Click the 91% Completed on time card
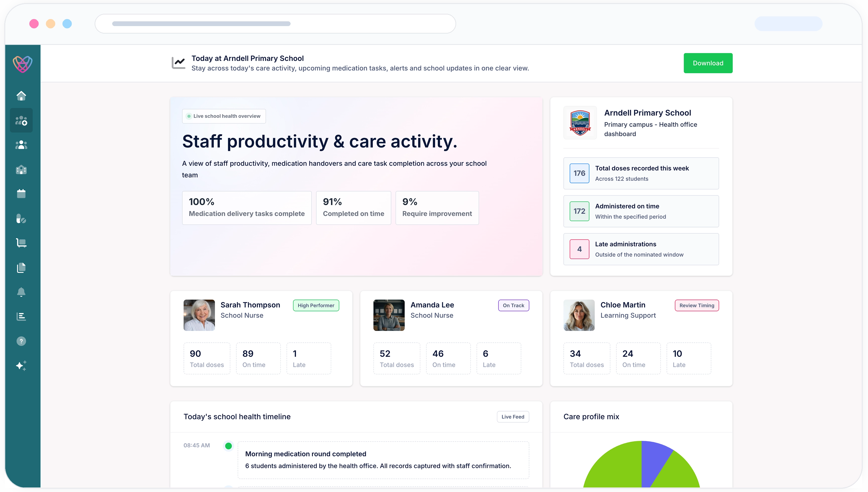Viewport: 868px width, 492px height. pos(353,208)
